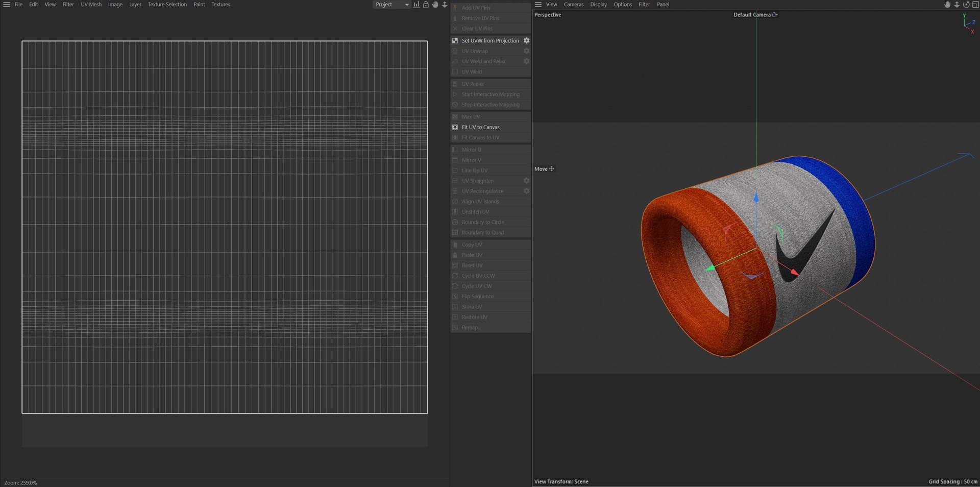
Task: Toggle the viewport layout maximize icon
Action: [x=975, y=5]
